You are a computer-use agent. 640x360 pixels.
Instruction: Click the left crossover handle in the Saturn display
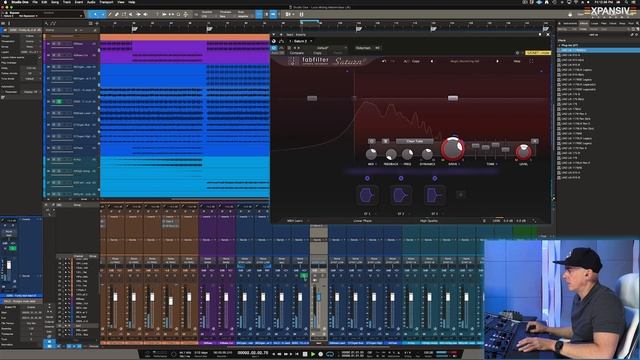(312, 98)
